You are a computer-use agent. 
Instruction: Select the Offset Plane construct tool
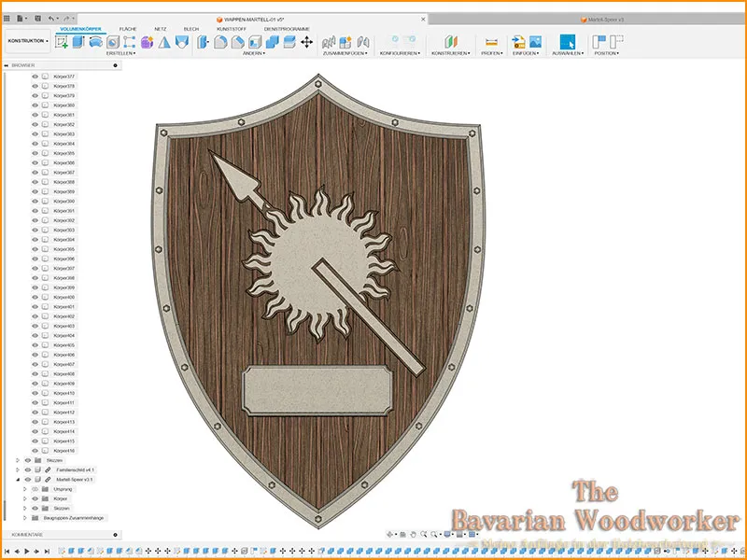pyautogui.click(x=451, y=42)
